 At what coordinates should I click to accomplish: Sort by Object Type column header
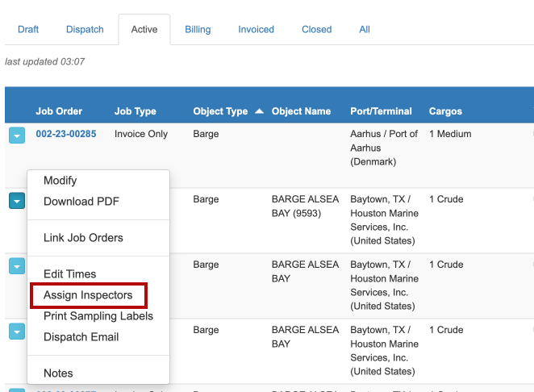coord(220,111)
